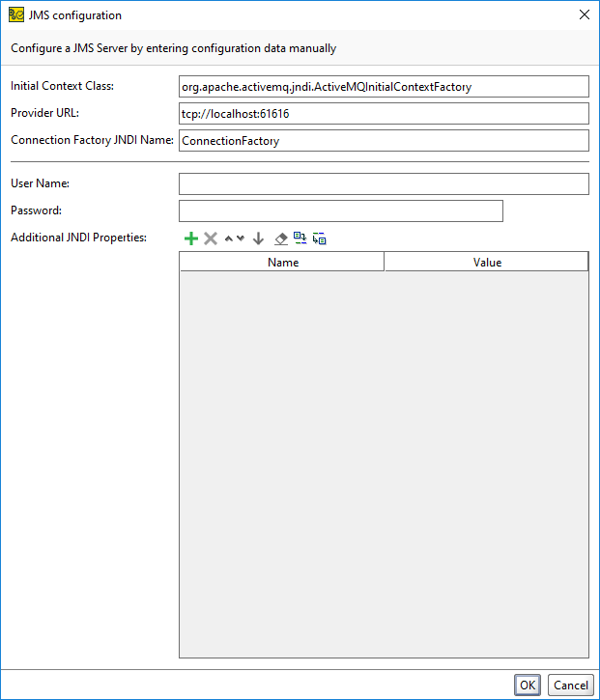Click the 'Password:' label

(36, 210)
